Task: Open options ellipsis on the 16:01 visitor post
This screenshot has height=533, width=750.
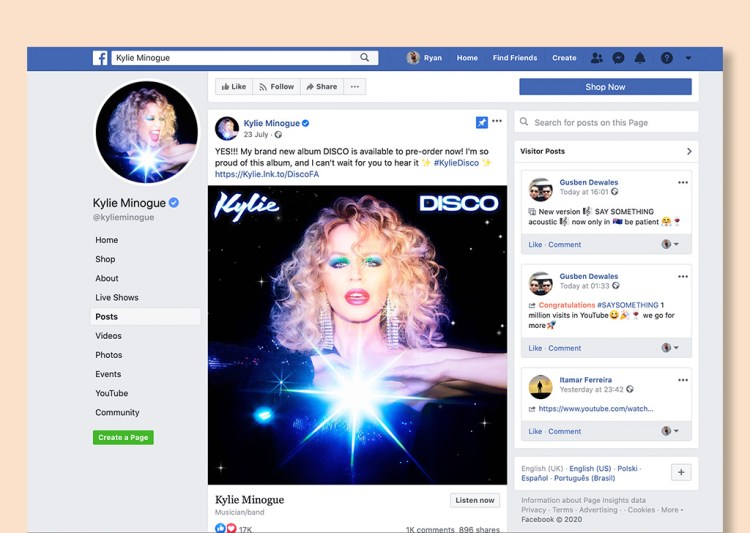Action: [683, 182]
